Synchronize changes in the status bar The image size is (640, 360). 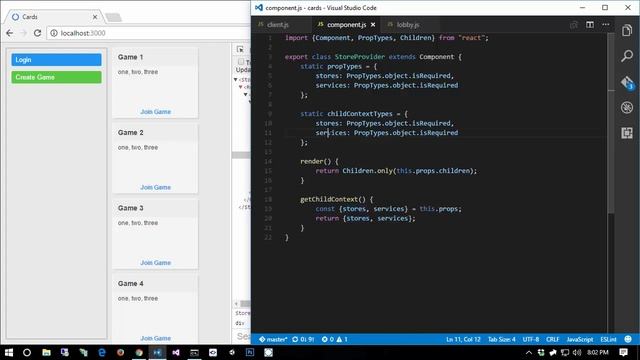(303, 339)
